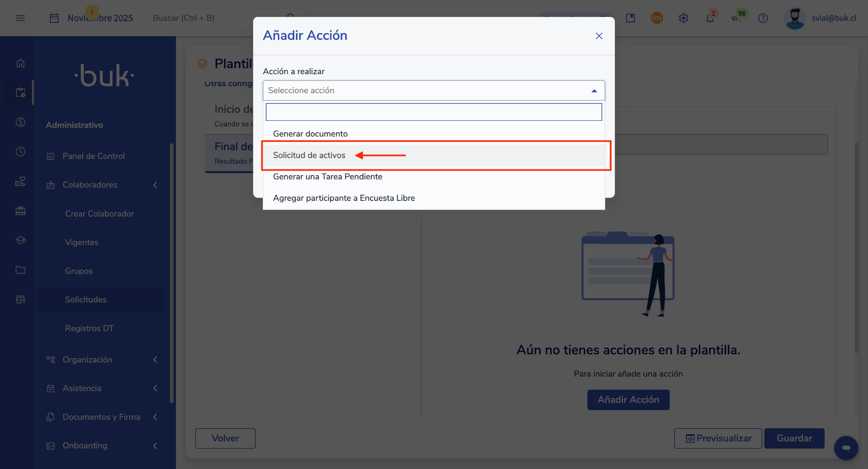Open the hamburger menu icon

click(20, 18)
